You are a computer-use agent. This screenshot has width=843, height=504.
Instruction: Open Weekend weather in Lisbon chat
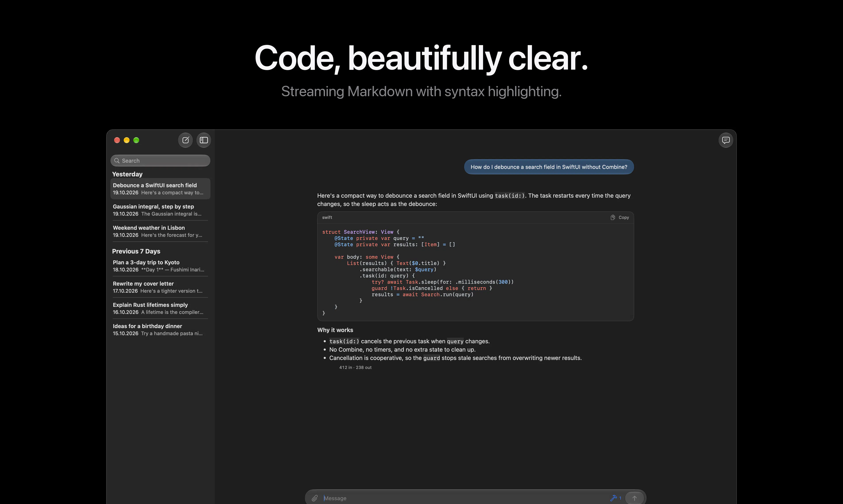[x=160, y=231]
